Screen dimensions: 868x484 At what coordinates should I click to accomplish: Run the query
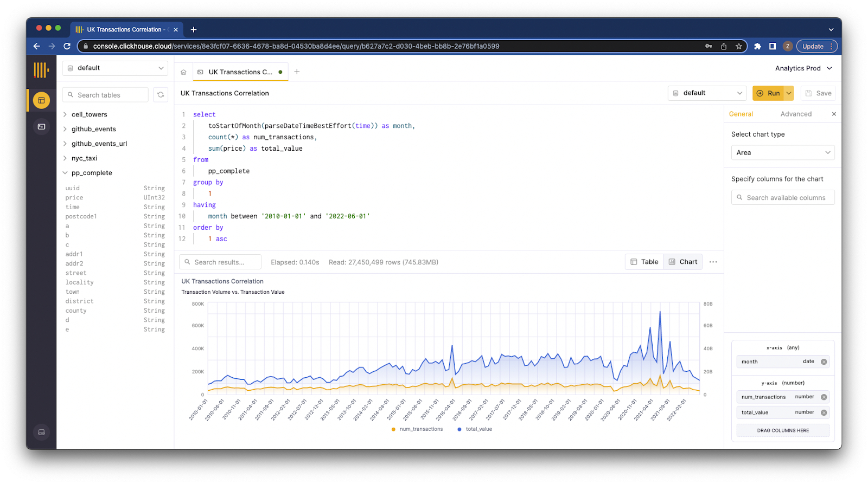(x=768, y=93)
